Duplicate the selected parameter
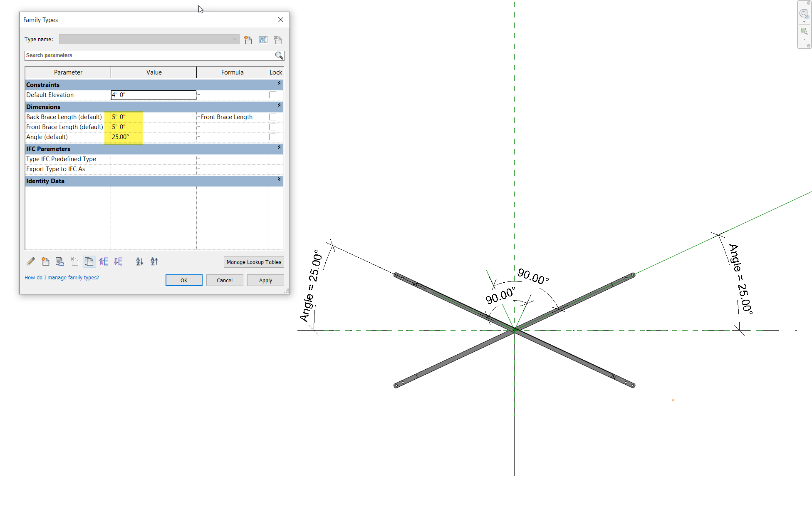 89,261
